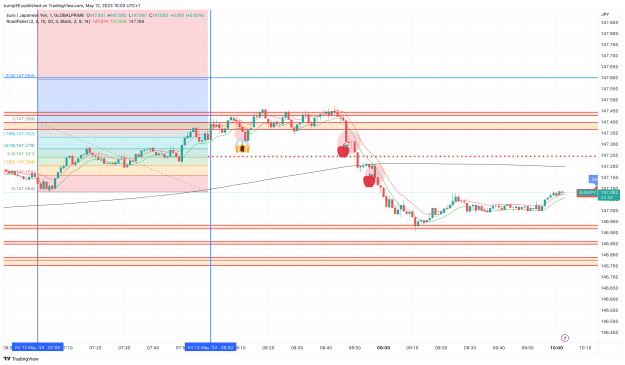Click the blue label above the EURJPY tag
The width and height of the screenshot is (625, 365).
click(594, 179)
